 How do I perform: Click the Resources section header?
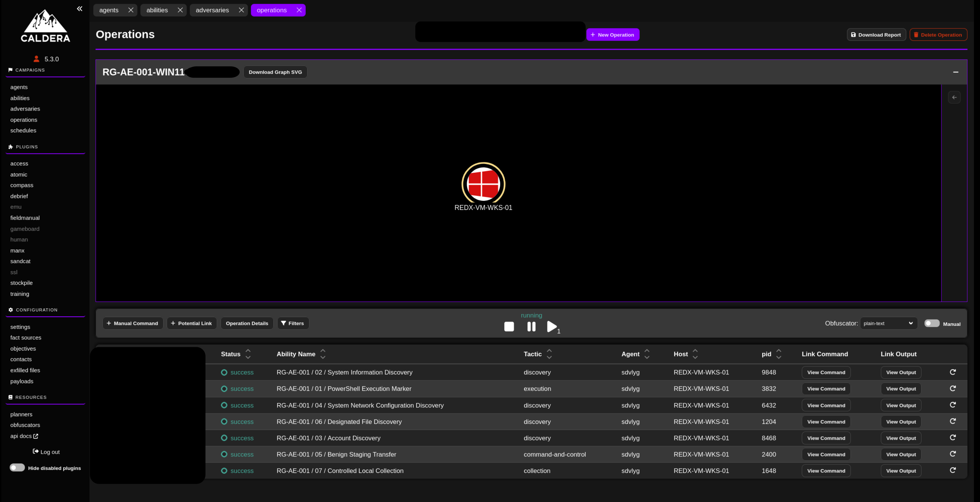[27, 397]
